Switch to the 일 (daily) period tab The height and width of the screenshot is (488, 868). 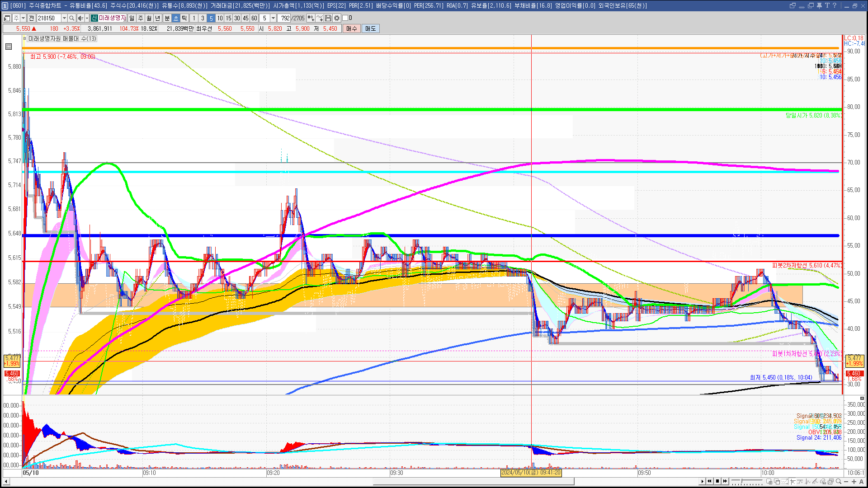click(x=132, y=18)
